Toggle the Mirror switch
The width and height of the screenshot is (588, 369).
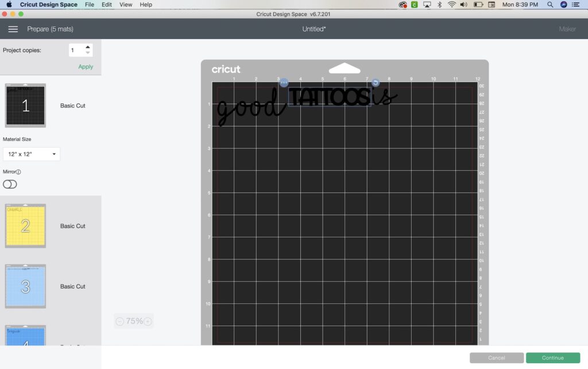(x=10, y=184)
